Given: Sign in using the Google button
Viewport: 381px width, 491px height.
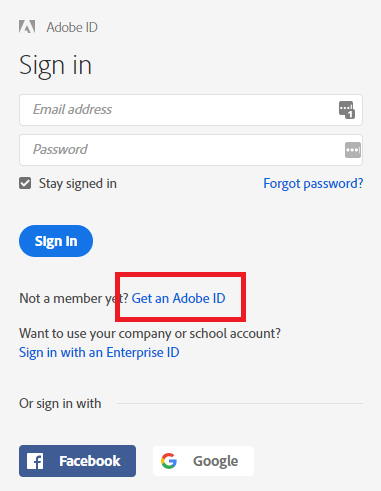Looking at the screenshot, I should point(203,461).
